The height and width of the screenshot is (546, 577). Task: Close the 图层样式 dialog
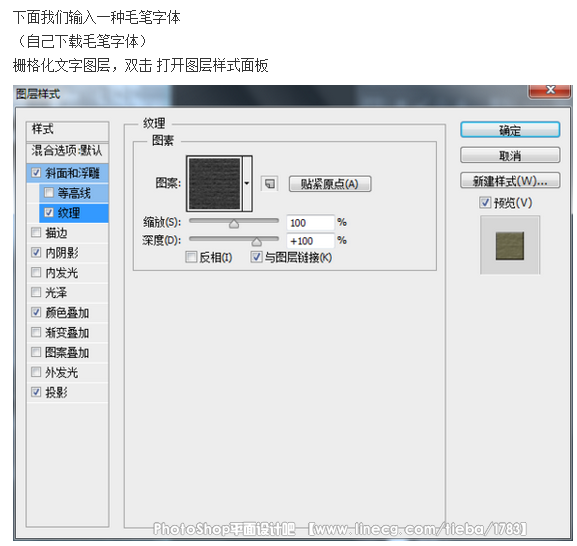pos(550,91)
